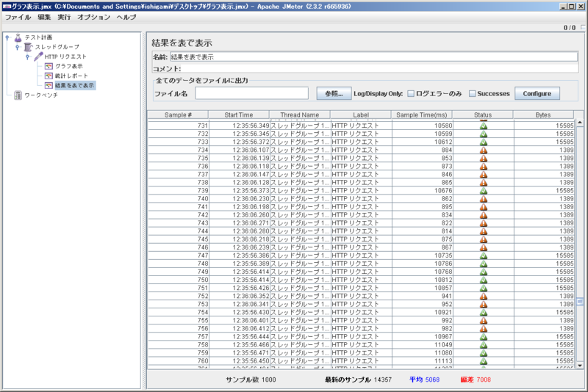
Task: Click success status icon in row 760
Action: (484, 361)
